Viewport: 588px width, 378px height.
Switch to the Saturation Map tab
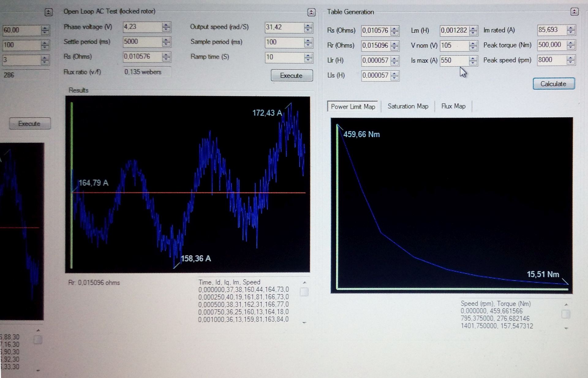point(408,106)
